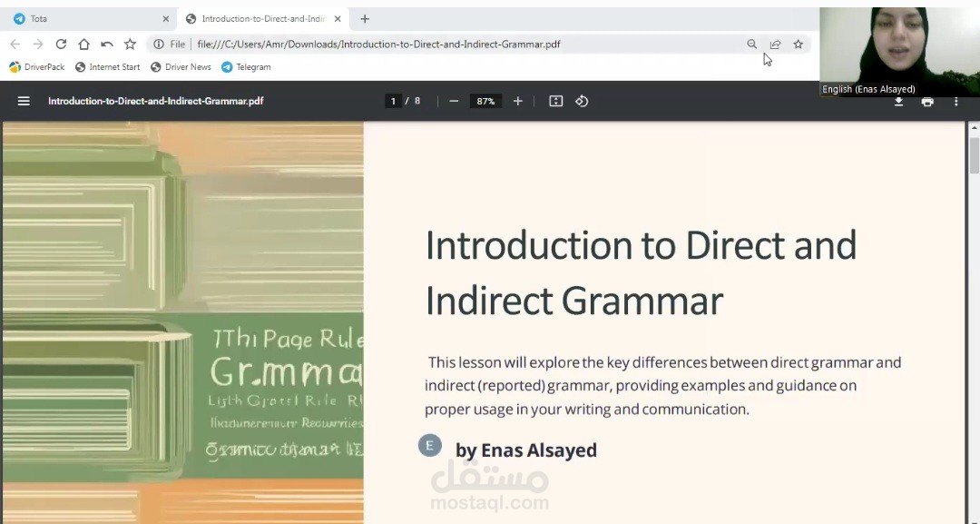Viewport: 980px width, 524px height.
Task: Click the book cover illustration
Action: click(182, 322)
